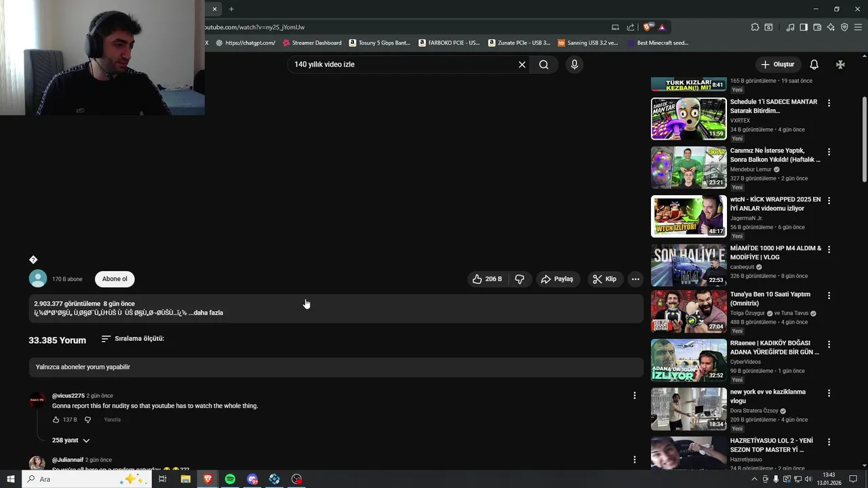Open Streamer Dashboard bookmark

(x=312, y=43)
